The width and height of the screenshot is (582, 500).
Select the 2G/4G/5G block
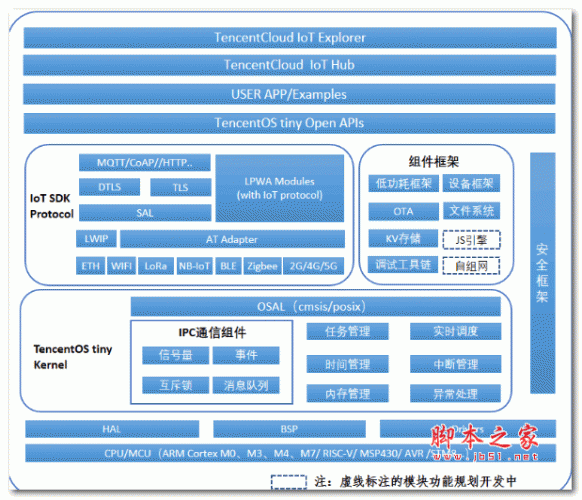314,266
